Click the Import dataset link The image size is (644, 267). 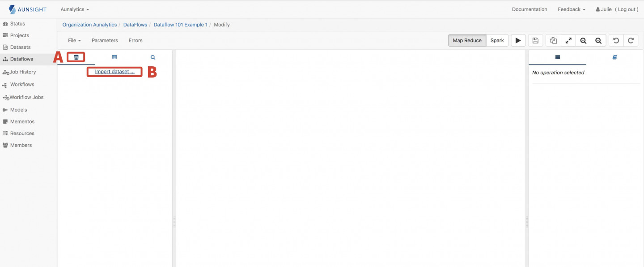click(114, 72)
